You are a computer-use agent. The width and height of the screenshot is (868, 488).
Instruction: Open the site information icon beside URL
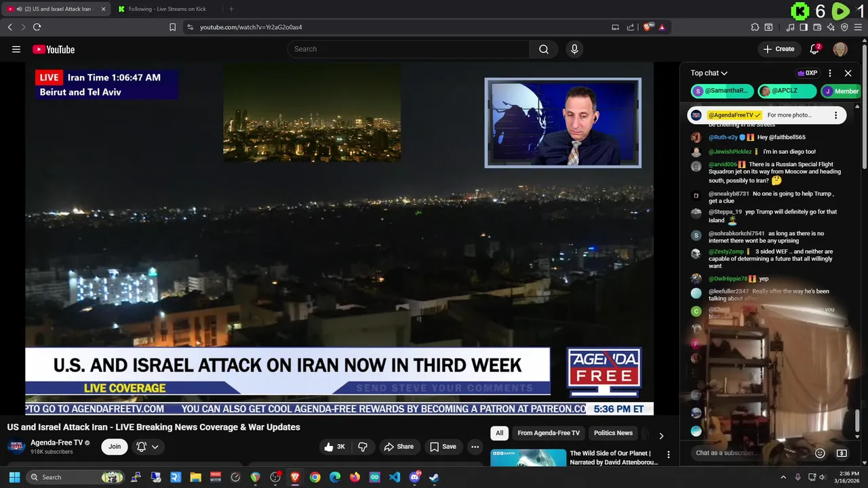[190, 27]
